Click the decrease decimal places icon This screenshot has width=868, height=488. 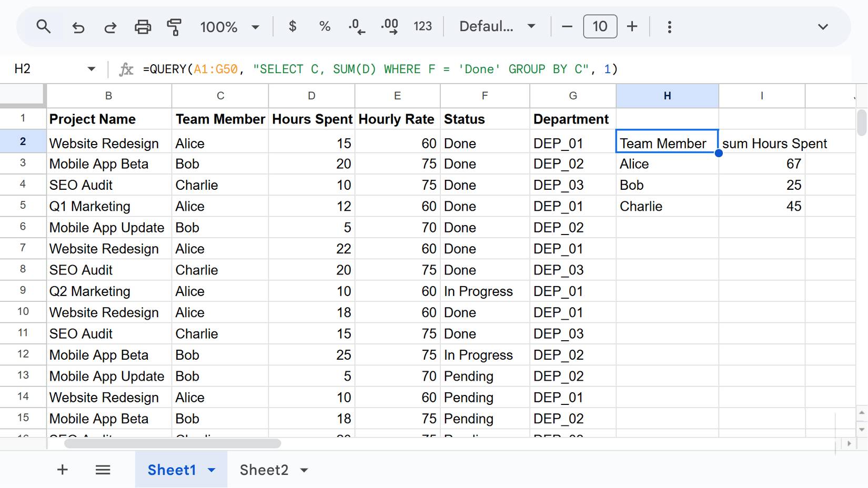point(357,26)
